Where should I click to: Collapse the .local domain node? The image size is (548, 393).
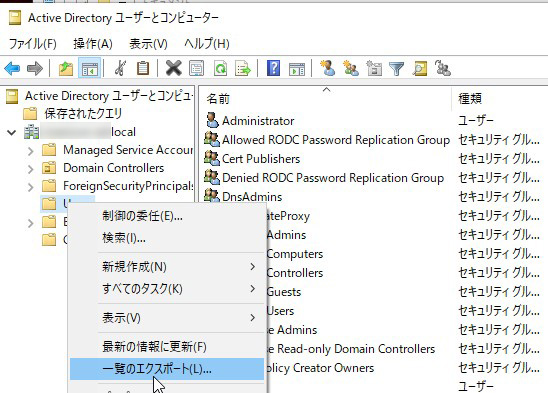(x=12, y=133)
